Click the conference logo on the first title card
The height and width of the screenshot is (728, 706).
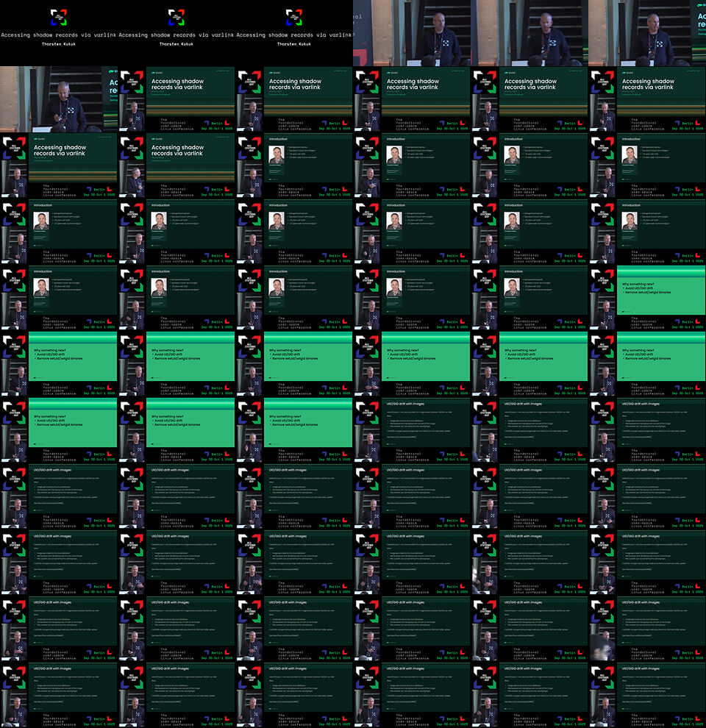click(58, 17)
